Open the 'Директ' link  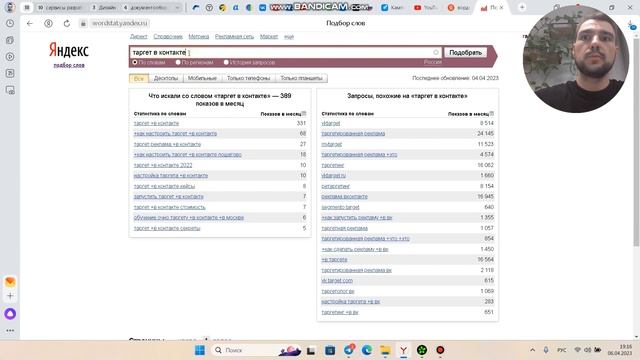(x=139, y=37)
